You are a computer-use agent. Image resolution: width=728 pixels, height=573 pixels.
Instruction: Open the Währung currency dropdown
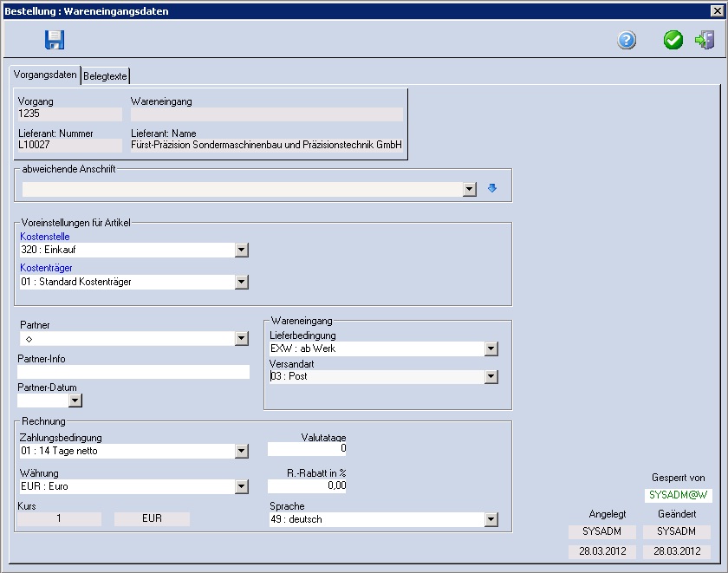(x=242, y=486)
